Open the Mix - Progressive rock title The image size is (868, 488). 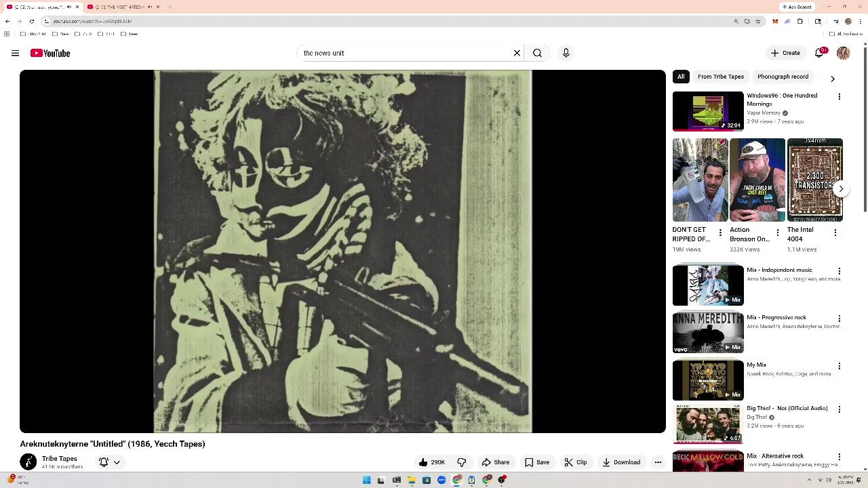pyautogui.click(x=776, y=317)
